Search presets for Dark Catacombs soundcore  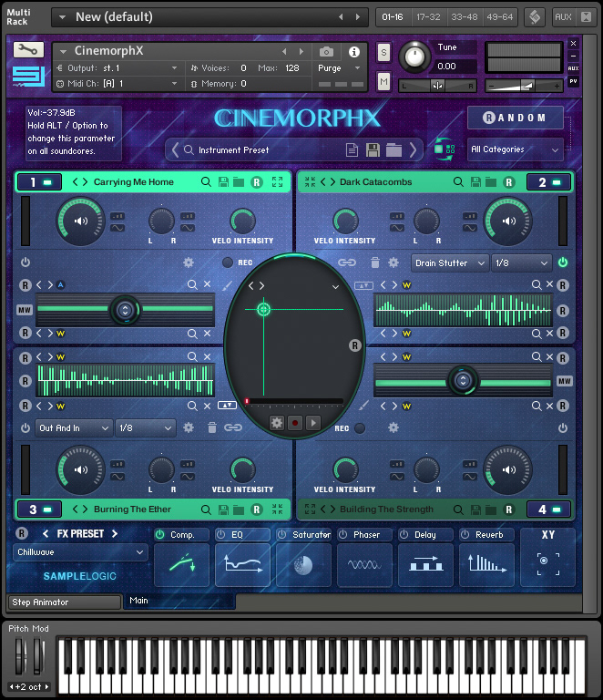point(458,181)
